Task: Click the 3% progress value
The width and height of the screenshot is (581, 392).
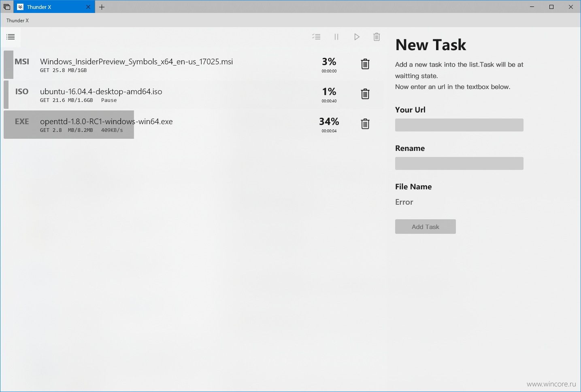Action: click(329, 61)
